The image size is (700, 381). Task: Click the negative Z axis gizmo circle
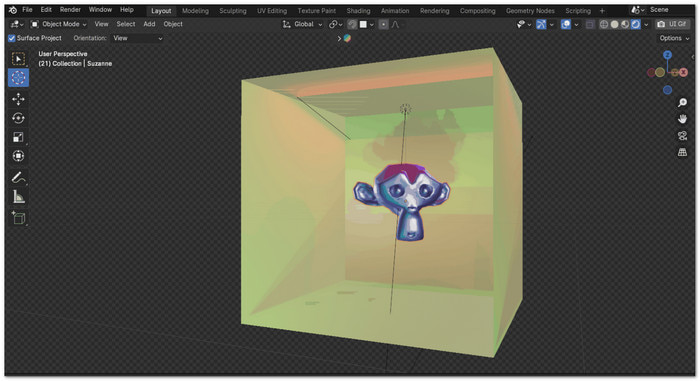click(667, 90)
